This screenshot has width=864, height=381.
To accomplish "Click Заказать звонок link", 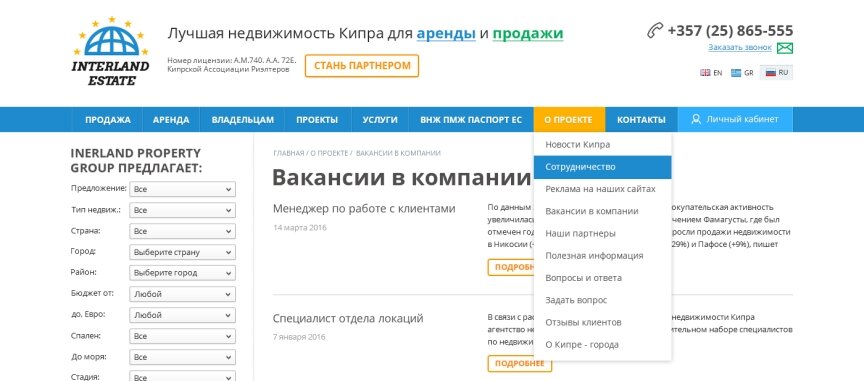I will coord(740,47).
